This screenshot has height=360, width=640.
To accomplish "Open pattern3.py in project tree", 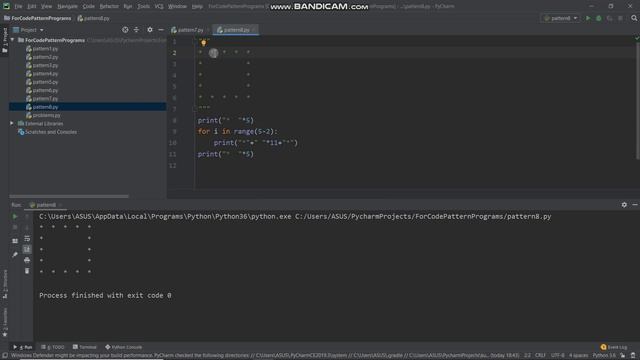I will click(42, 65).
